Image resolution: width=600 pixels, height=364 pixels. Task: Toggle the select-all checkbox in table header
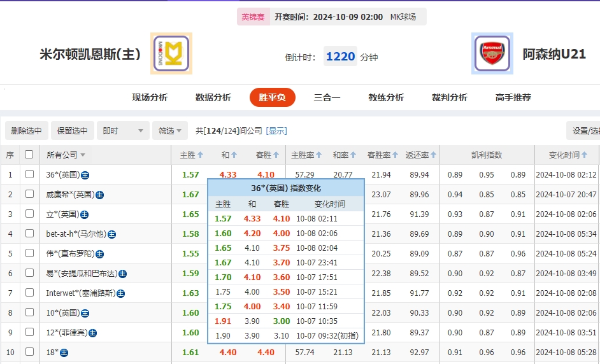[x=29, y=155]
